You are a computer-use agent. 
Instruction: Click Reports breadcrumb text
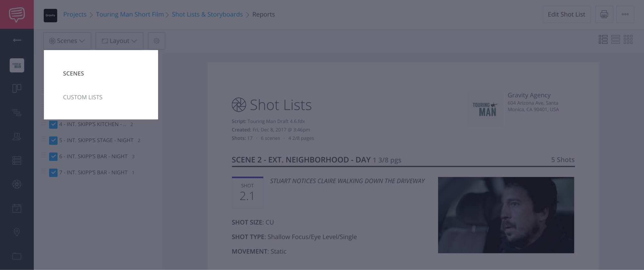pos(263,14)
